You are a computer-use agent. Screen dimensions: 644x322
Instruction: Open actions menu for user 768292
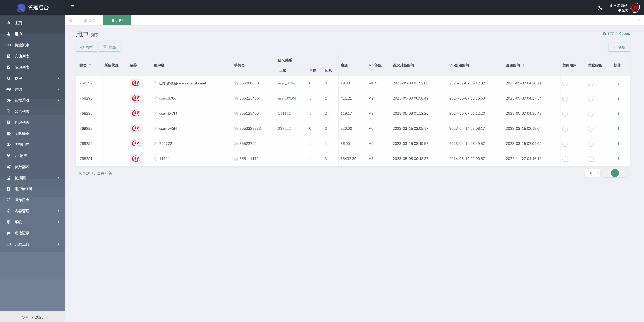pyautogui.click(x=618, y=144)
